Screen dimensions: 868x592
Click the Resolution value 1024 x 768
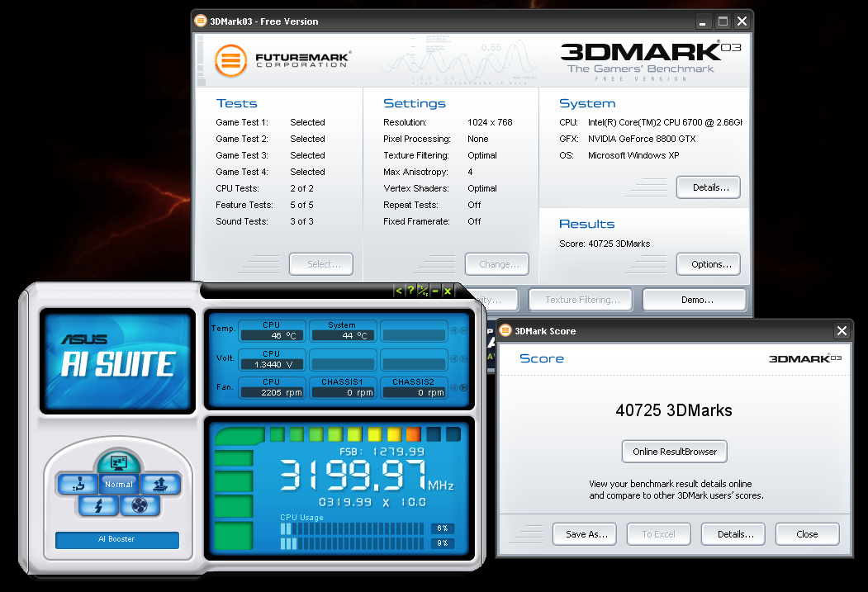click(490, 122)
